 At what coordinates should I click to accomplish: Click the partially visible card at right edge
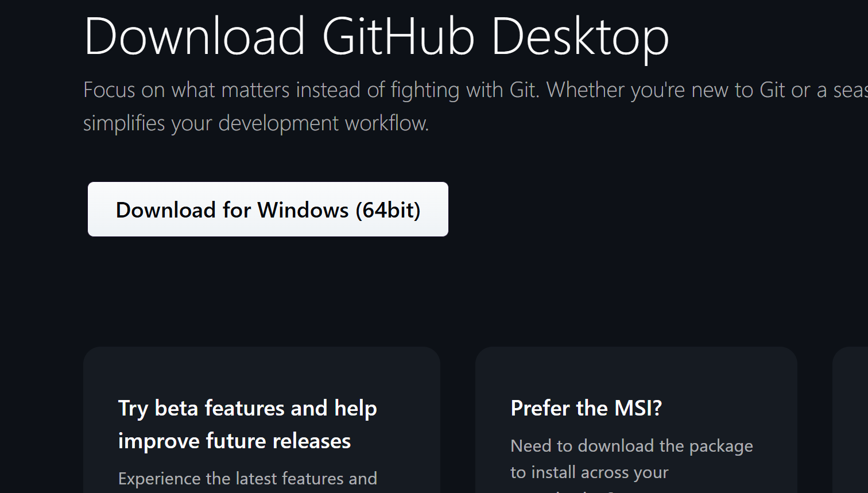coord(850,420)
